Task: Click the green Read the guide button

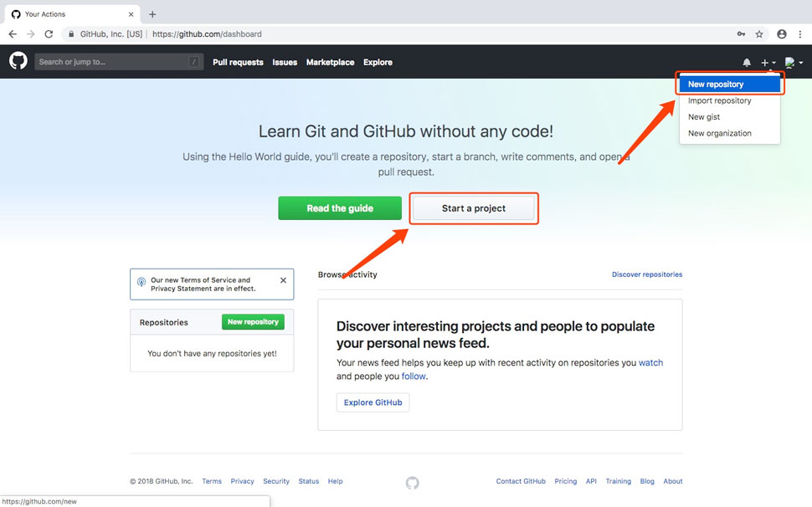Action: [x=340, y=208]
